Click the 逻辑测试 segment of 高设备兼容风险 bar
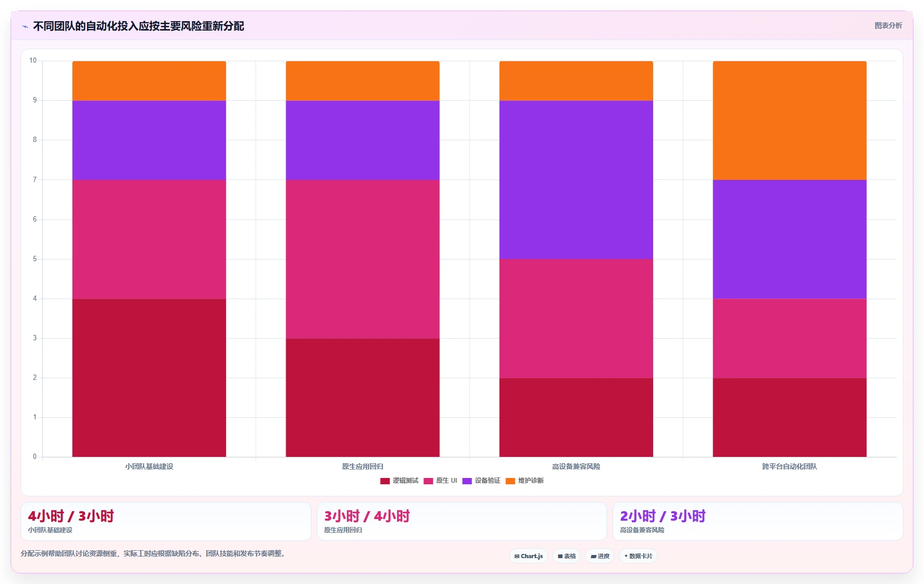This screenshot has width=924, height=584. coord(576,417)
